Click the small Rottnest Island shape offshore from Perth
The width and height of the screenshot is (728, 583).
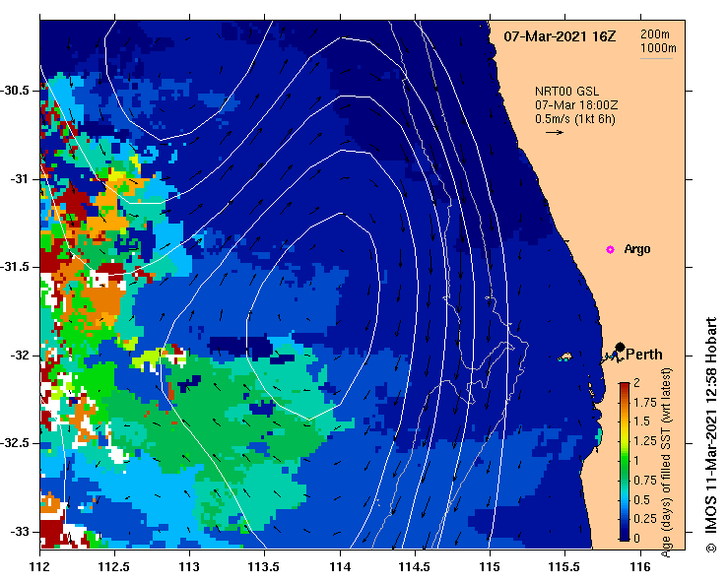(564, 356)
